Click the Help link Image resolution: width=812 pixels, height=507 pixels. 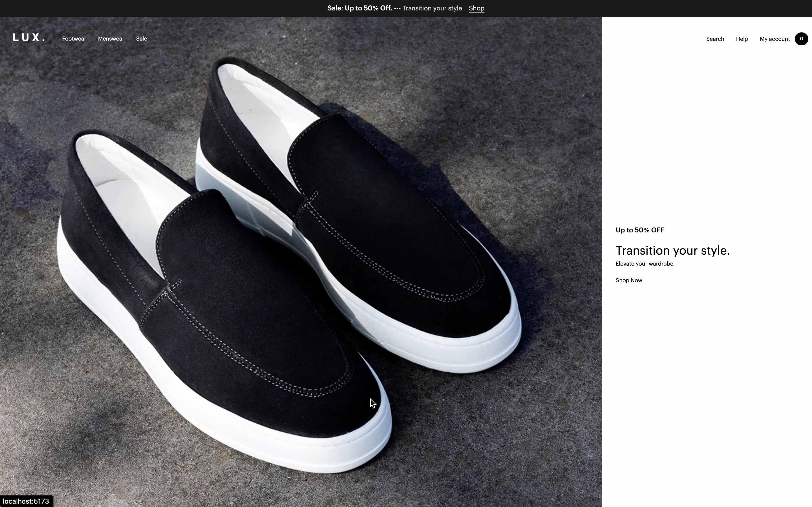point(742,39)
